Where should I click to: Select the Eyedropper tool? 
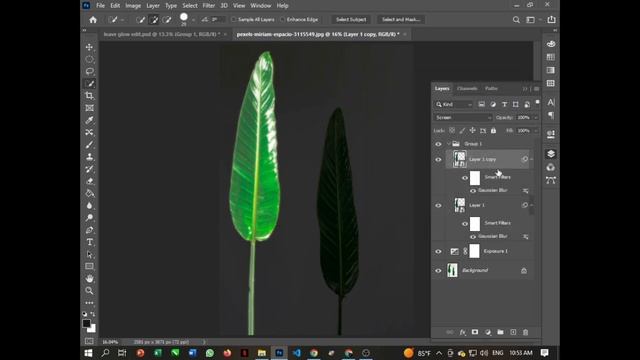tap(89, 120)
